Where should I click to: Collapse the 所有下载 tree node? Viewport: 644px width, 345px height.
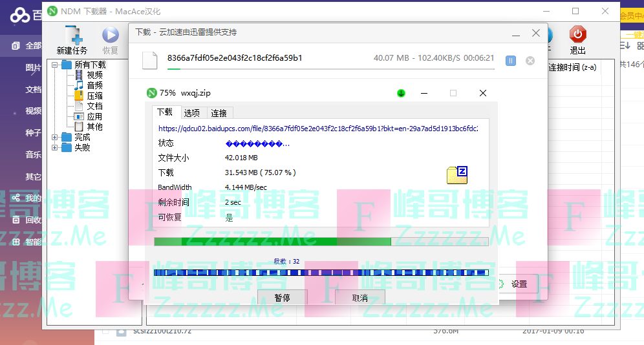tap(56, 65)
